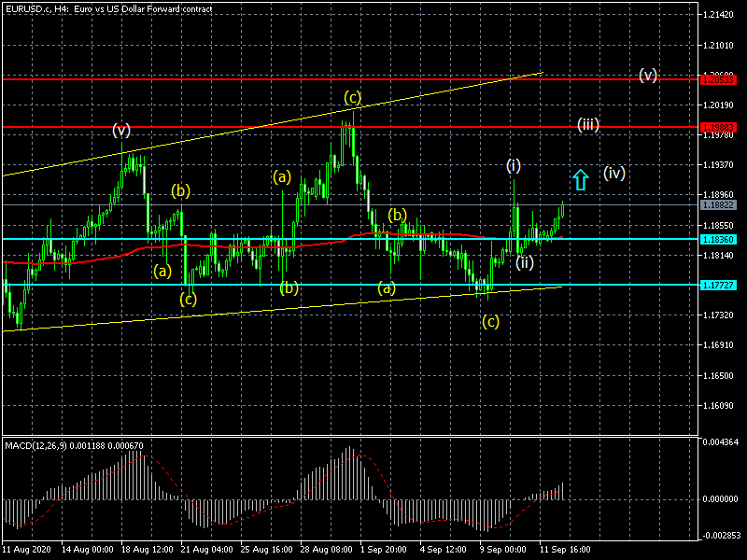747x560 pixels.
Task: Click the 1.16910 price scale value
Action: pyautogui.click(x=718, y=345)
